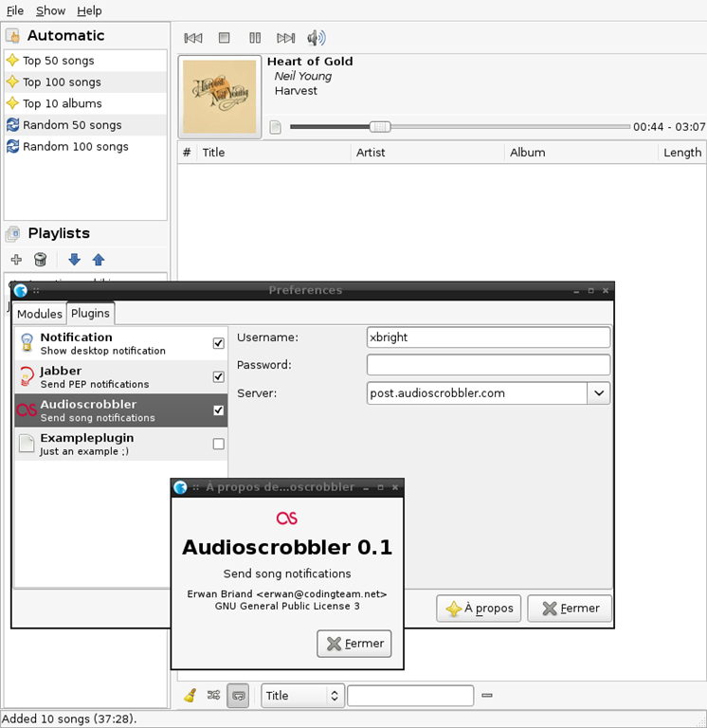Click the song progress slider handle
Screen dimensions: 707x728
(x=380, y=127)
